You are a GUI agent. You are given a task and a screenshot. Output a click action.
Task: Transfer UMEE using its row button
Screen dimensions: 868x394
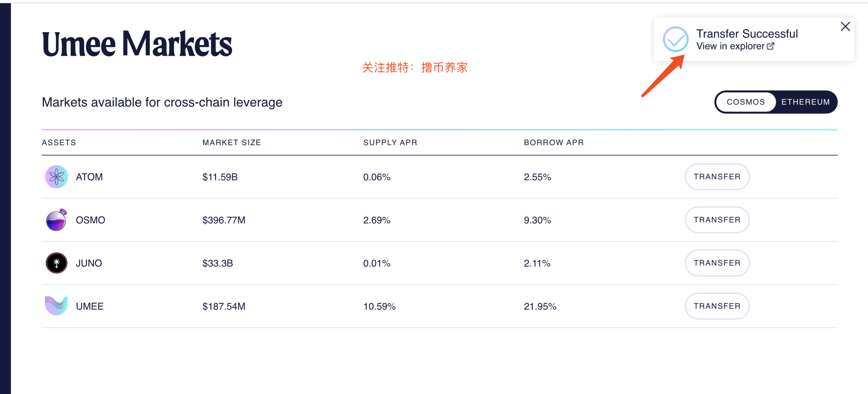click(717, 306)
